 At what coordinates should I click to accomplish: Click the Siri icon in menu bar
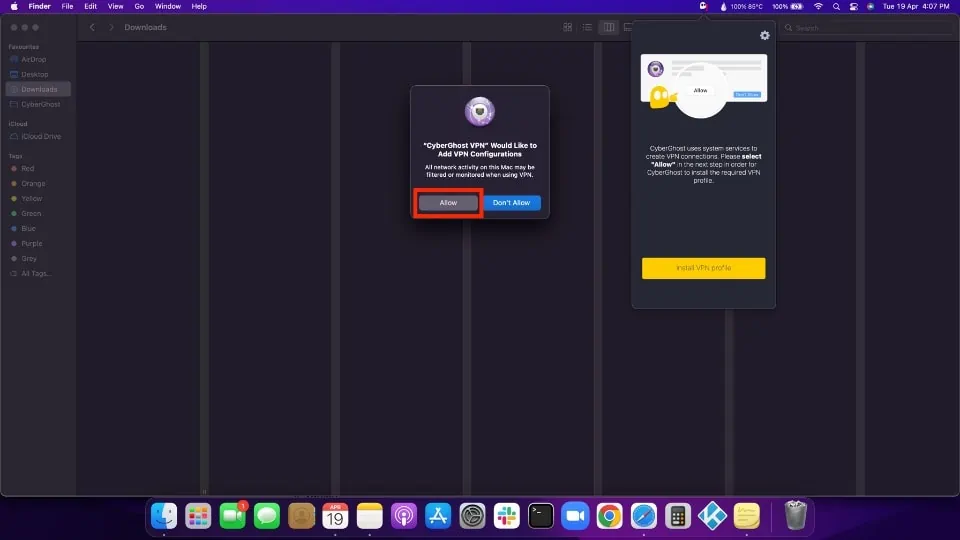point(870,6)
